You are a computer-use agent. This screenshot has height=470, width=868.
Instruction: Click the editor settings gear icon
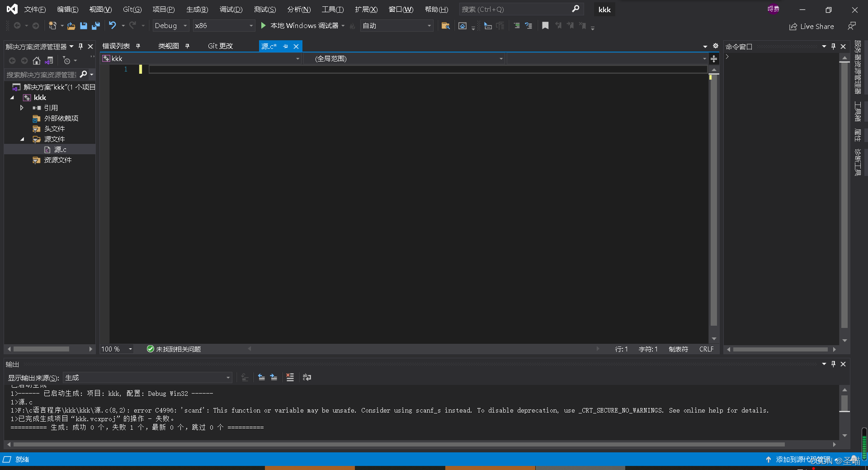(716, 46)
